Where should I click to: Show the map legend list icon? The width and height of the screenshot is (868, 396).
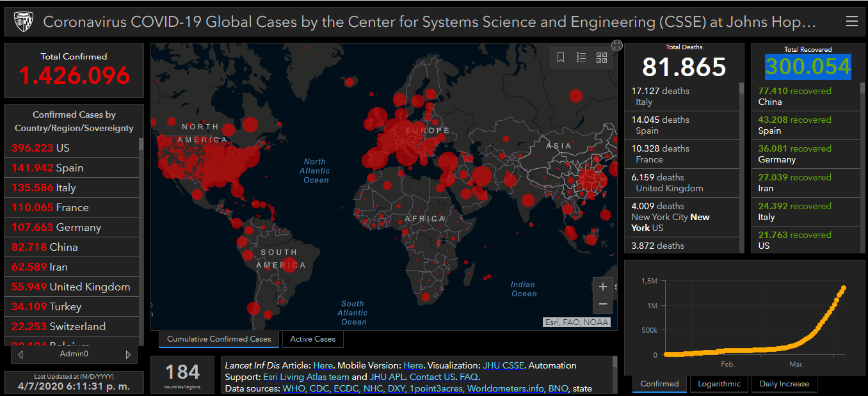(581, 58)
